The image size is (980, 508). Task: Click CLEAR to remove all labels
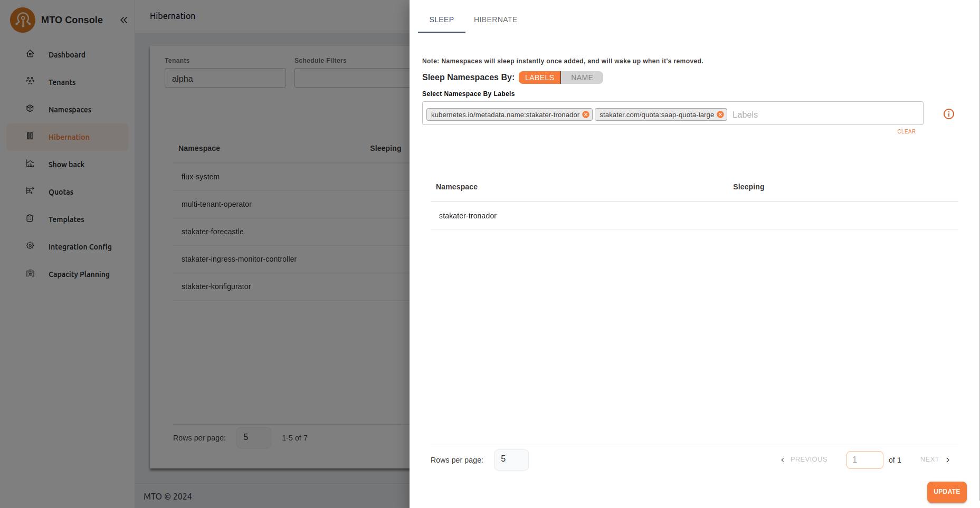coord(906,131)
